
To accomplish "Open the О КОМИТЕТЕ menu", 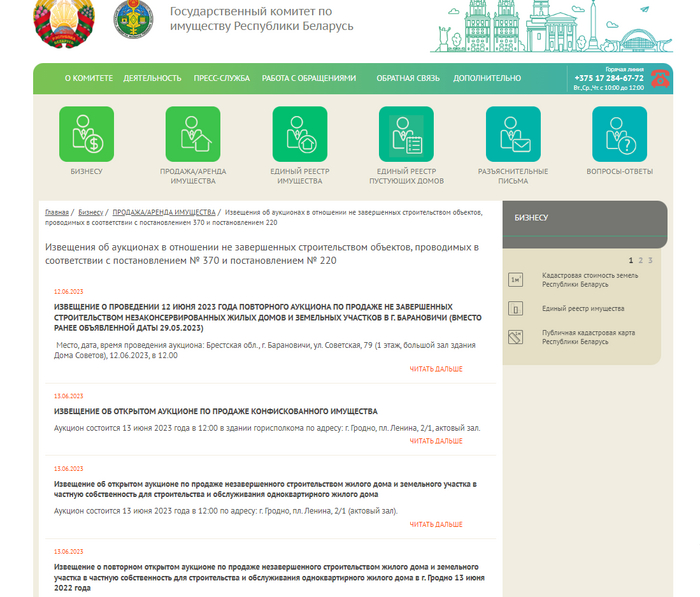I will [89, 78].
